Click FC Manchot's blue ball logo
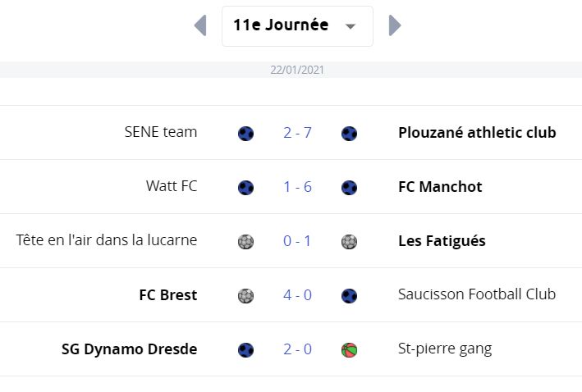Viewport: 582px width, 392px height. 349,187
